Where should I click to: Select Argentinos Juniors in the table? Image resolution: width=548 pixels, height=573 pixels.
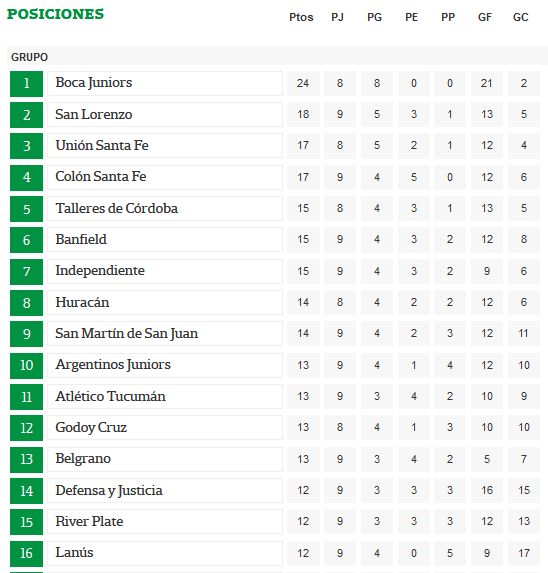pos(113,365)
